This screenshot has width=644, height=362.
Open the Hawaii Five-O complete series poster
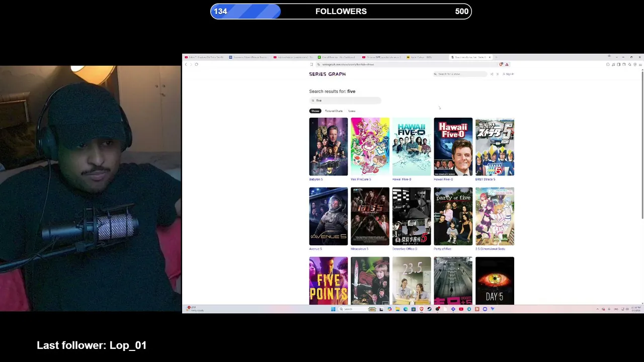click(x=453, y=147)
